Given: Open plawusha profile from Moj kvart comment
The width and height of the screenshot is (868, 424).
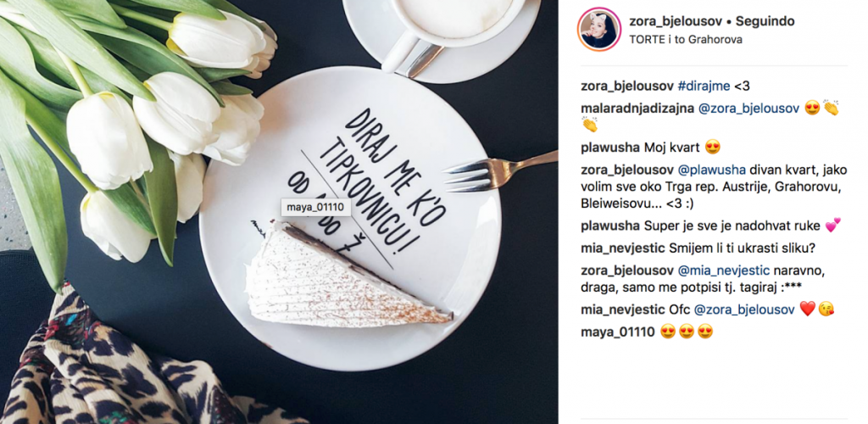Looking at the screenshot, I should coord(611,148).
